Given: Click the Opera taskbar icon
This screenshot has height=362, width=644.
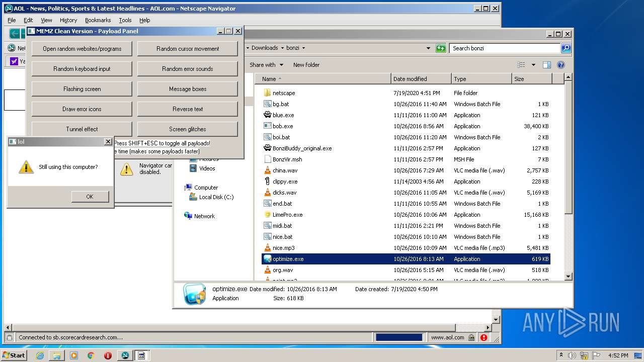Looking at the screenshot, I should click(108, 355).
